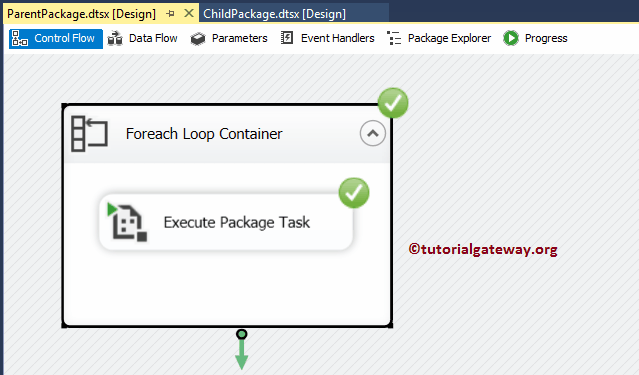Click the Control Flow tab icon

point(20,38)
